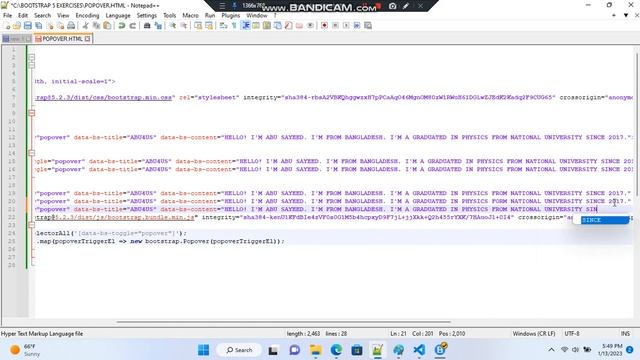Toggle word wrap

click(x=223, y=26)
